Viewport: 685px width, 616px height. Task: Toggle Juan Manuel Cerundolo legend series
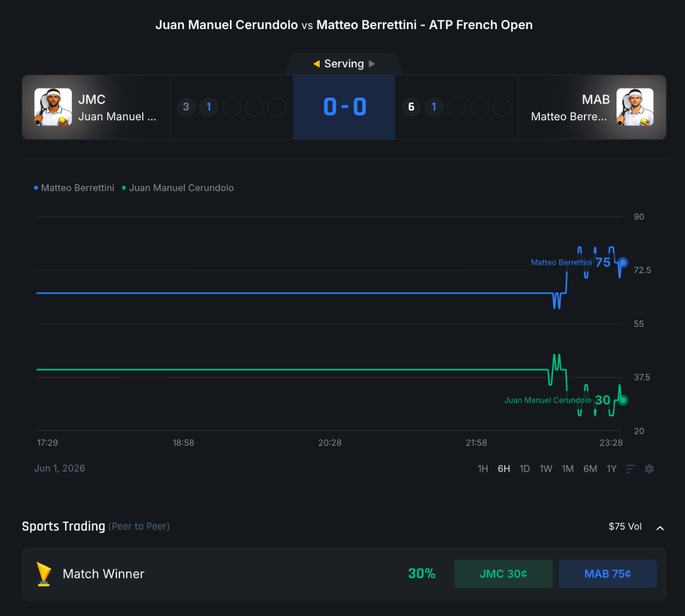point(178,188)
